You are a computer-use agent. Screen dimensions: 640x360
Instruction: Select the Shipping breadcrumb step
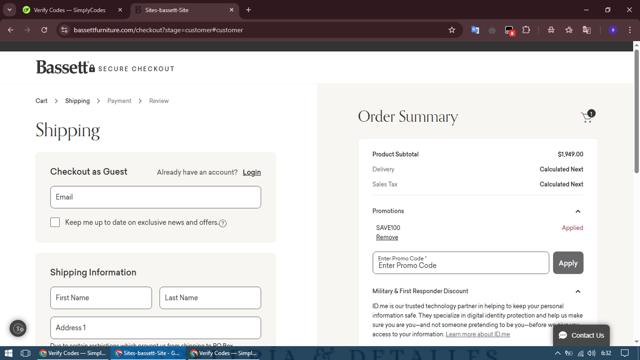click(77, 101)
